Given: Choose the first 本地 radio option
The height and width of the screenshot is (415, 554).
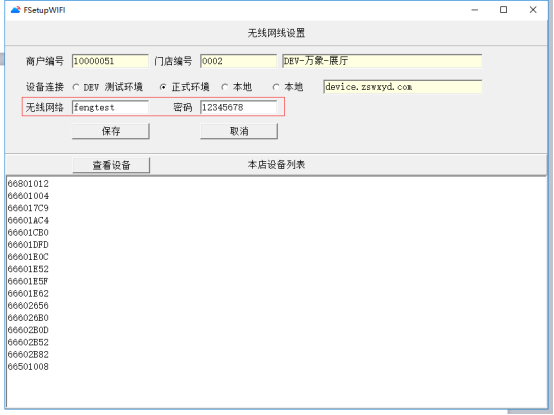Looking at the screenshot, I should (x=225, y=87).
